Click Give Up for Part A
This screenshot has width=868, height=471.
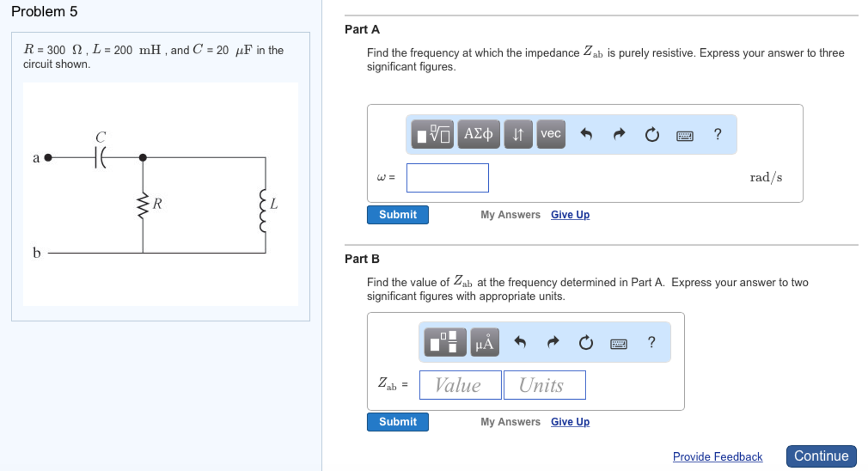coord(570,214)
